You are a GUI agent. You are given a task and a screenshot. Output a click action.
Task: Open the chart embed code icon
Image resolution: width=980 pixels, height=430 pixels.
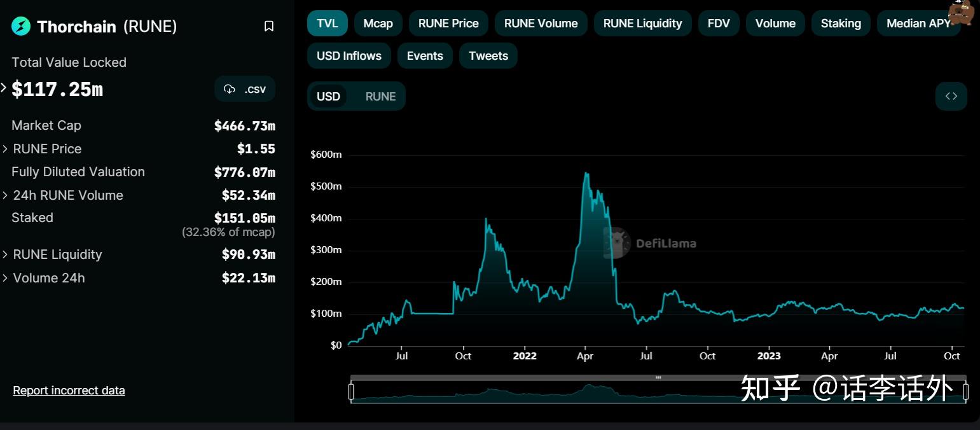click(951, 95)
